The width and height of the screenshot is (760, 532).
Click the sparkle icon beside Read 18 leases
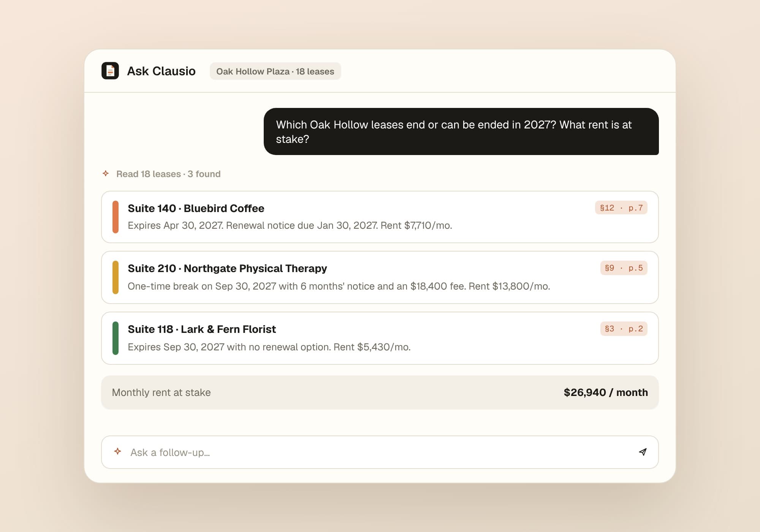coord(106,173)
